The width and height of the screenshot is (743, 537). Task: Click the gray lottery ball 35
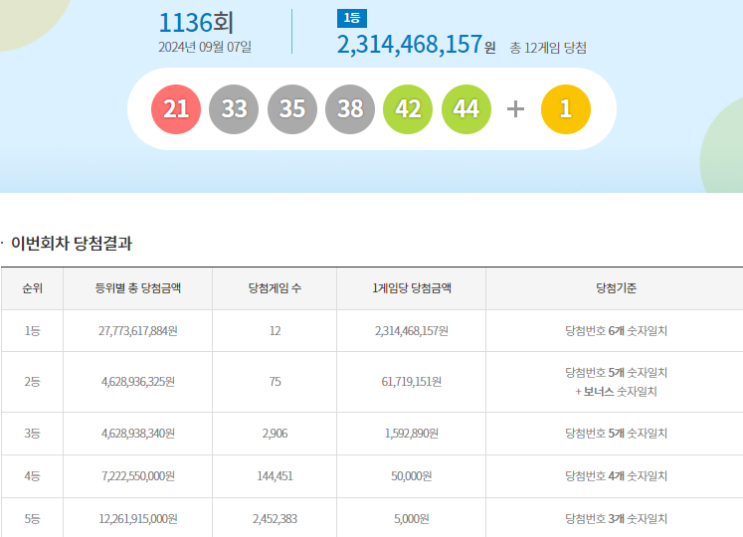point(292,109)
